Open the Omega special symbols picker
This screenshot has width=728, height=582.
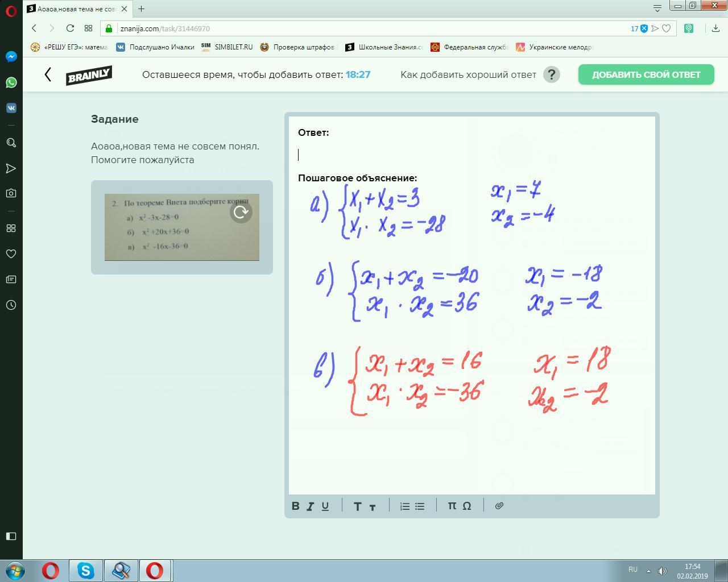(467, 506)
